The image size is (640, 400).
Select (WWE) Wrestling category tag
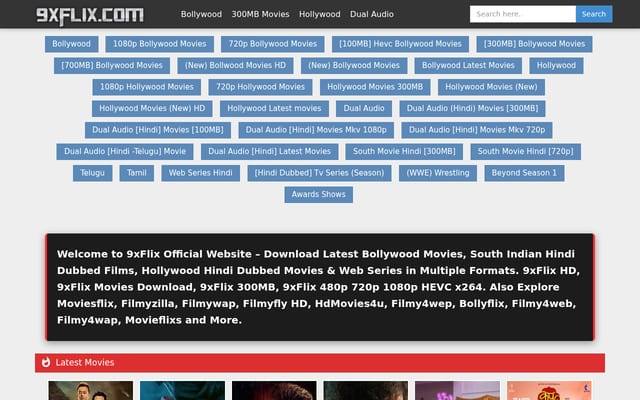coord(438,173)
